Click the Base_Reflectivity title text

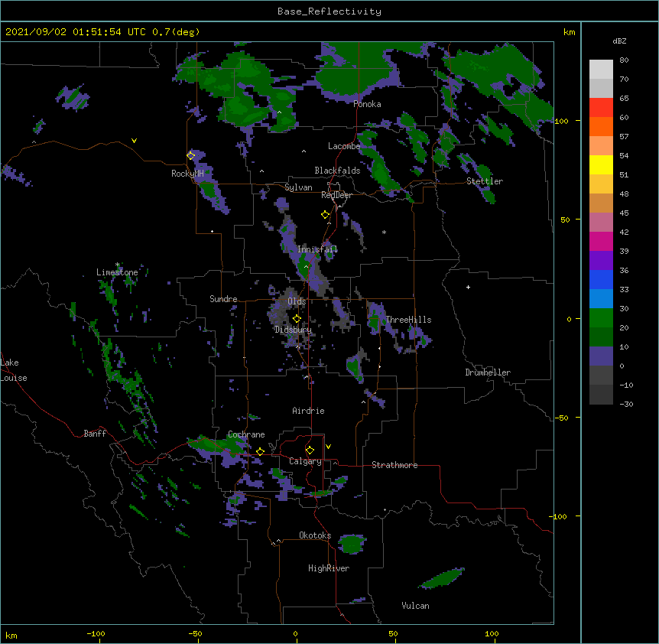tap(329, 11)
